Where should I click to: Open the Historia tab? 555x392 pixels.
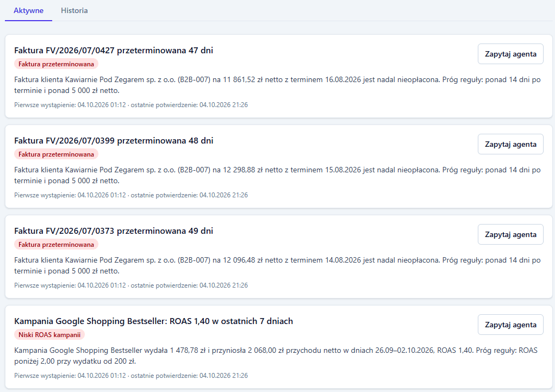click(x=74, y=11)
